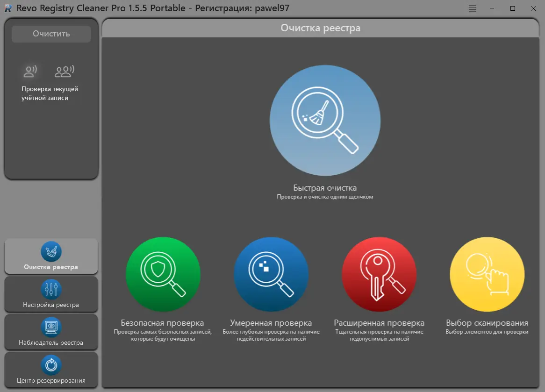Start 'Быстрая очистка' via the big magnifier icon

point(324,120)
